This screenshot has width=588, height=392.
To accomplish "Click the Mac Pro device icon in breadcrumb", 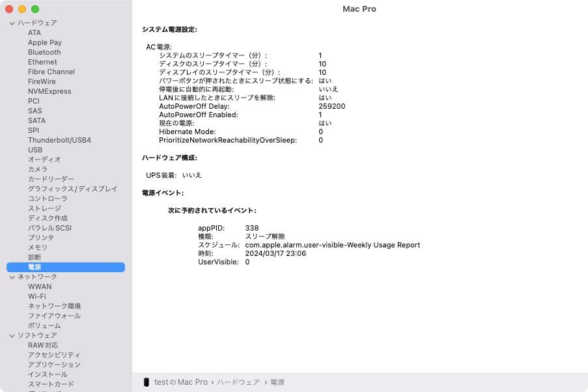I will pyautogui.click(x=146, y=382).
